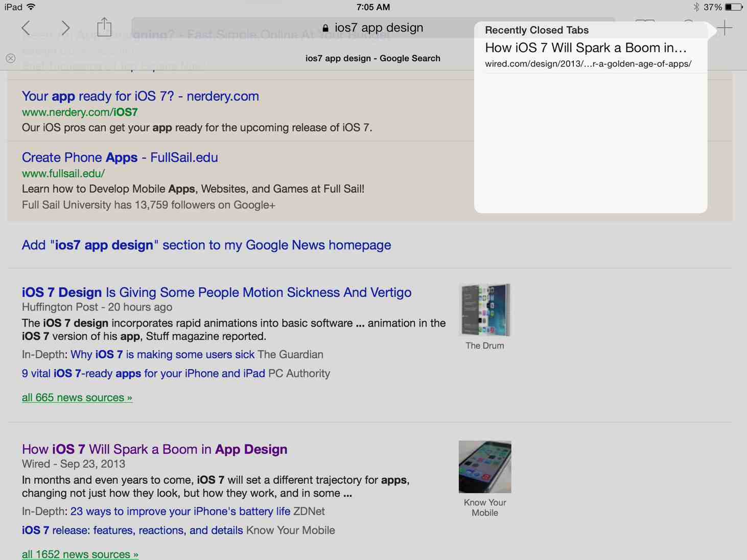Reopen How iOS 7 Will Spark a Boom closed tab

coord(586,48)
